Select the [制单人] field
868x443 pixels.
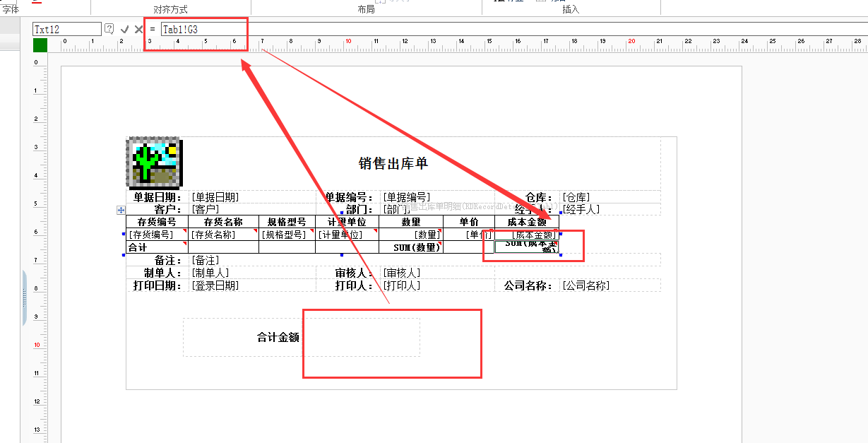(x=210, y=273)
